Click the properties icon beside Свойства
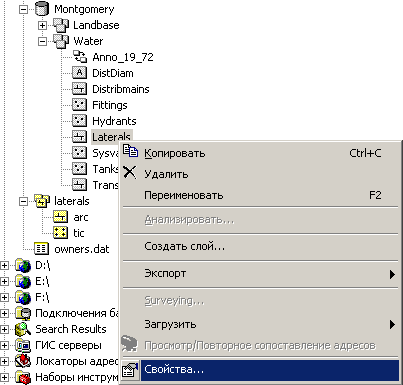403x385 pixels. (x=130, y=370)
